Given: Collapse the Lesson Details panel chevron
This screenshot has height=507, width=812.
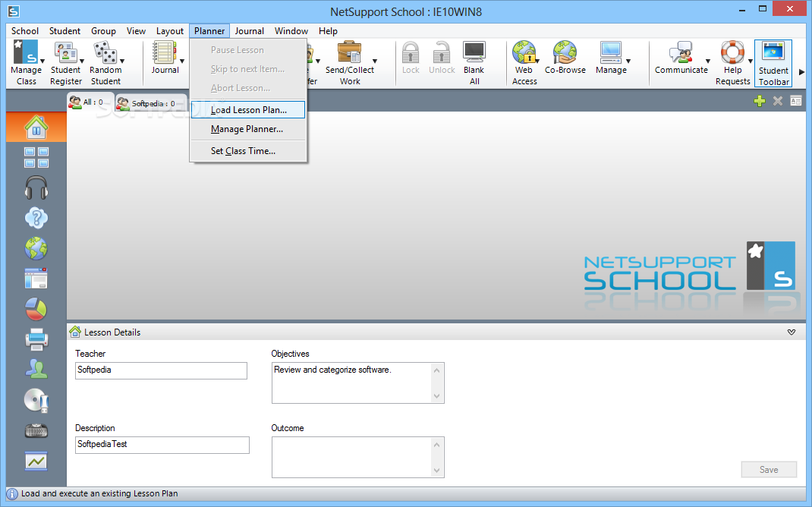Looking at the screenshot, I should pyautogui.click(x=792, y=332).
